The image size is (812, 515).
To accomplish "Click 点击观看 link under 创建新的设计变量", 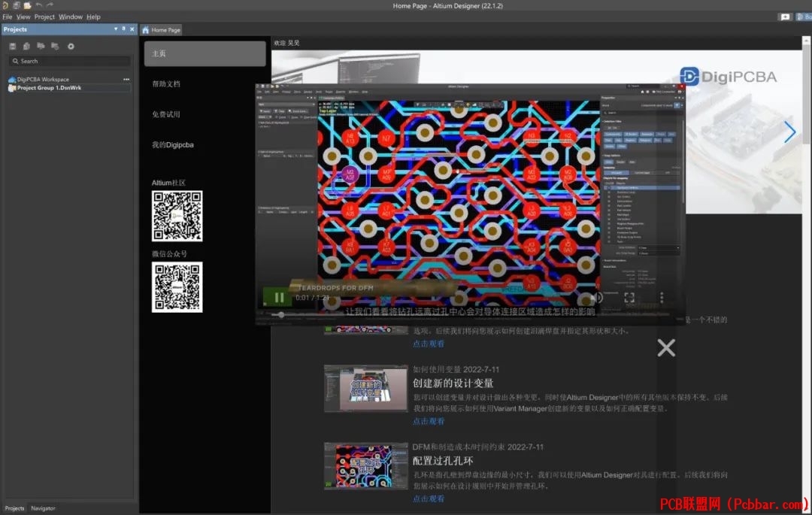I will tap(429, 421).
